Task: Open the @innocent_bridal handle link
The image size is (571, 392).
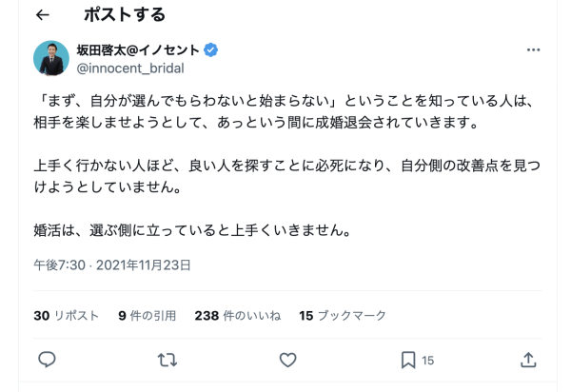Action: click(129, 68)
